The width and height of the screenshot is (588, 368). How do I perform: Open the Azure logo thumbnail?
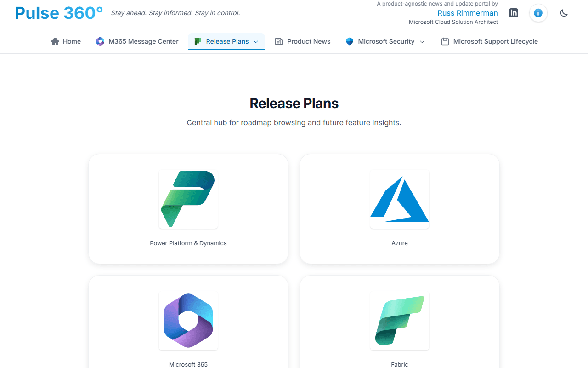click(x=400, y=199)
